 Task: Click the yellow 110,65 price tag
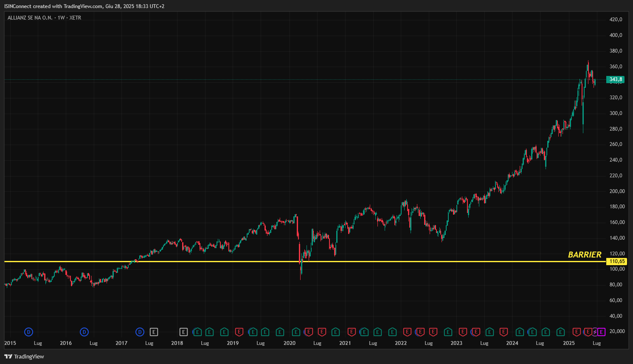[616, 261]
